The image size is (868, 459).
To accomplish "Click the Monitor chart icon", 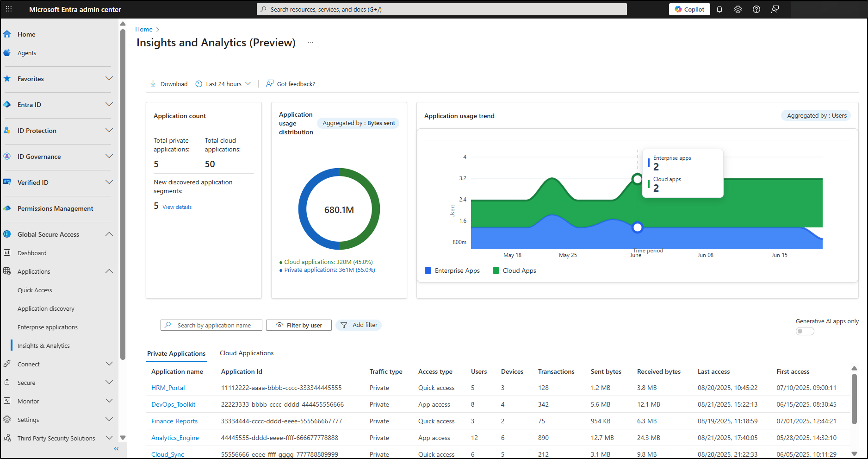I will tap(7, 401).
